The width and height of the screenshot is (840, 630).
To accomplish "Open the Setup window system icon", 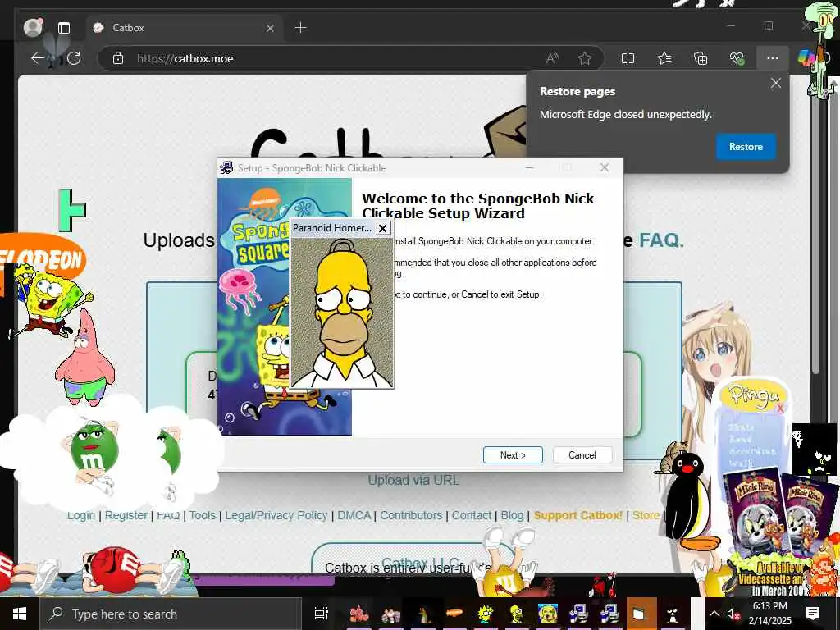I will pyautogui.click(x=226, y=167).
